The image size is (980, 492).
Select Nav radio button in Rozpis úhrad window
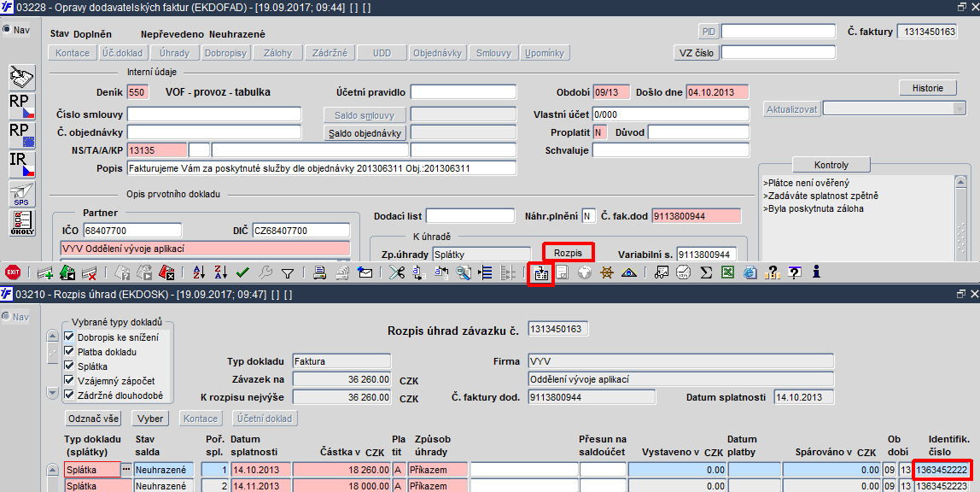(x=7, y=316)
